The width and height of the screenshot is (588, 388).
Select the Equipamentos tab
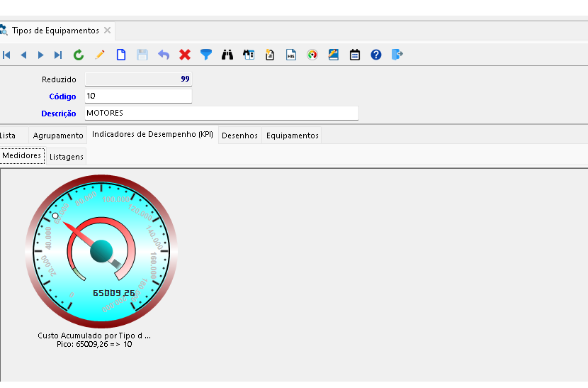pos(292,135)
